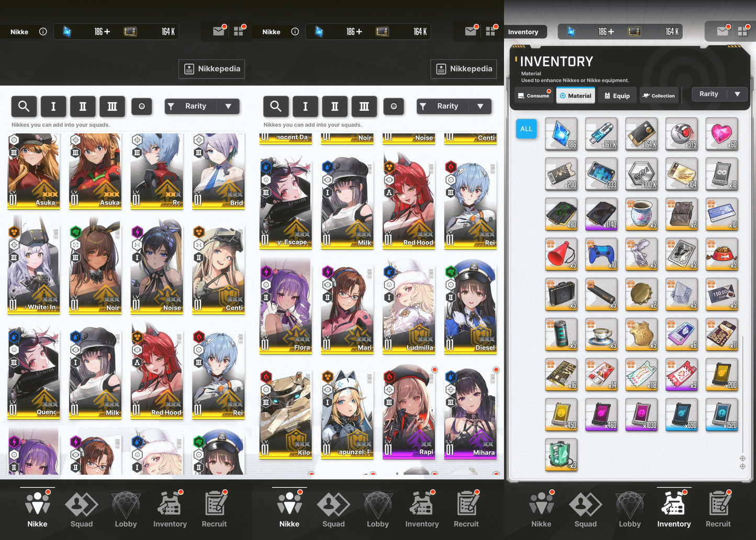Select the blue module item marked x1520
This screenshot has width=756, height=540.
click(721, 415)
